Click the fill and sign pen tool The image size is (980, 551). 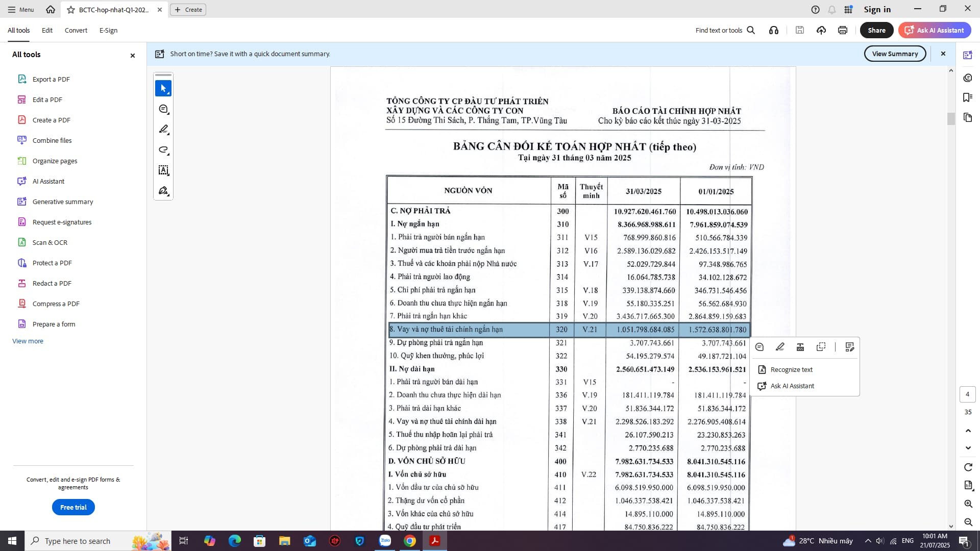click(x=163, y=191)
